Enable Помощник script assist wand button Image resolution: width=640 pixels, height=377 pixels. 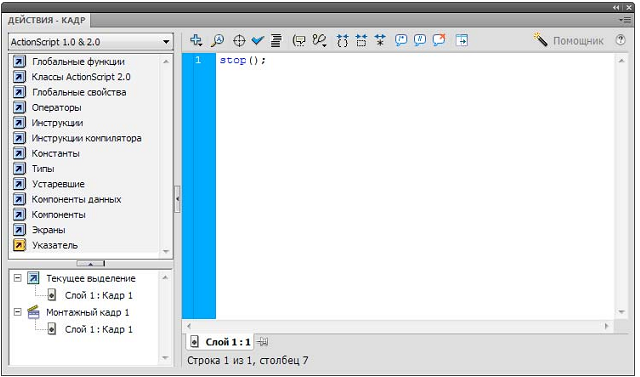tap(568, 40)
